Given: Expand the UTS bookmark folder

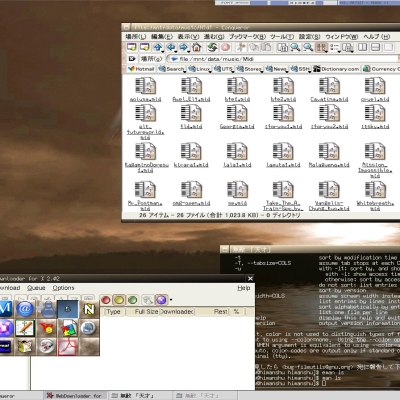Looking at the screenshot, I should click(224, 69).
